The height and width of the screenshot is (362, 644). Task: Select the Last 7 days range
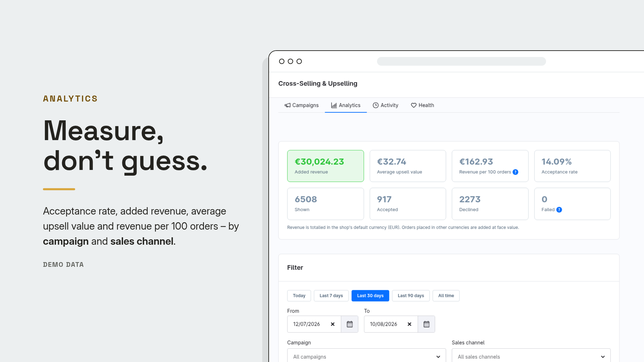331,296
